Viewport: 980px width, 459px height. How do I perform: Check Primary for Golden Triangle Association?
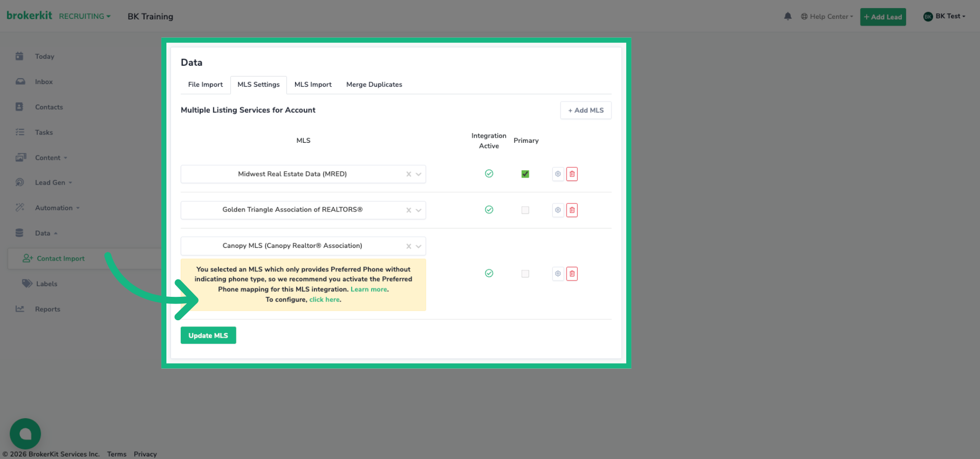coord(525,210)
